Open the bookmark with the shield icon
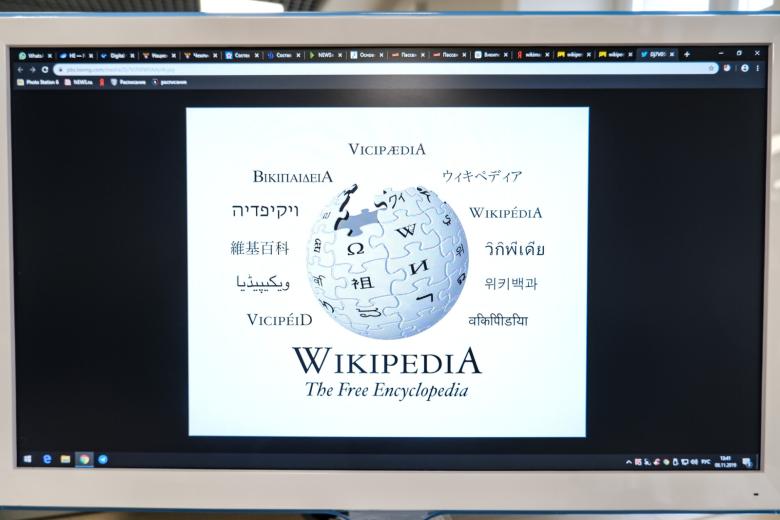Image resolution: width=780 pixels, height=520 pixels. [128, 82]
